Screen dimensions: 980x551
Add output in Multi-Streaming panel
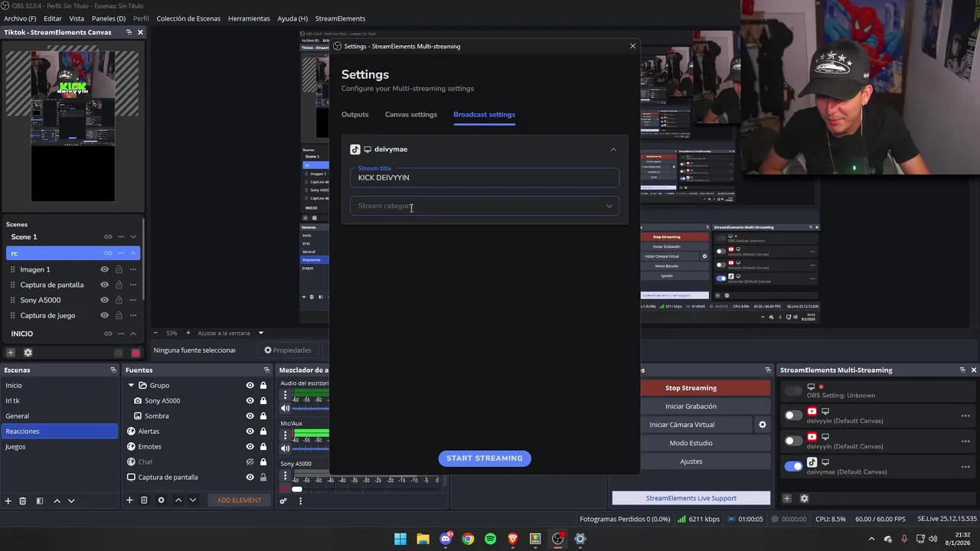click(x=786, y=499)
